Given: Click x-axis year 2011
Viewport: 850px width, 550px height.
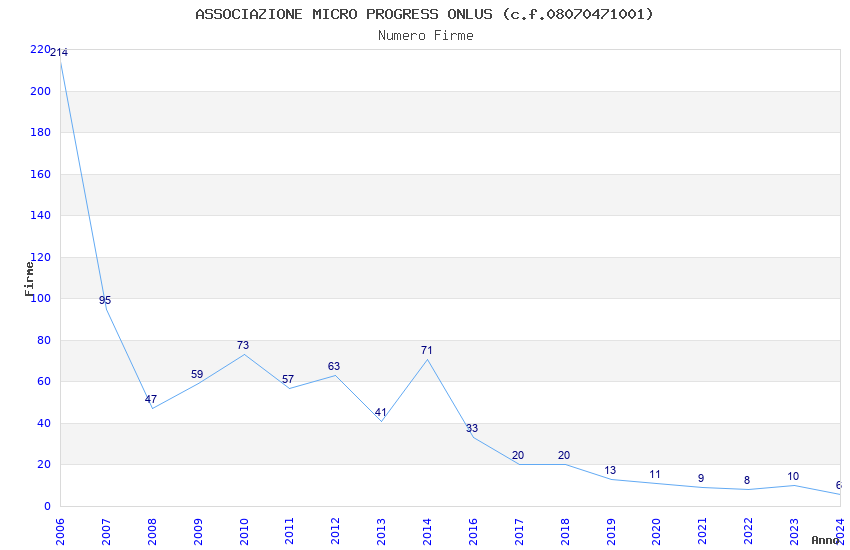Looking at the screenshot, I should (289, 532).
